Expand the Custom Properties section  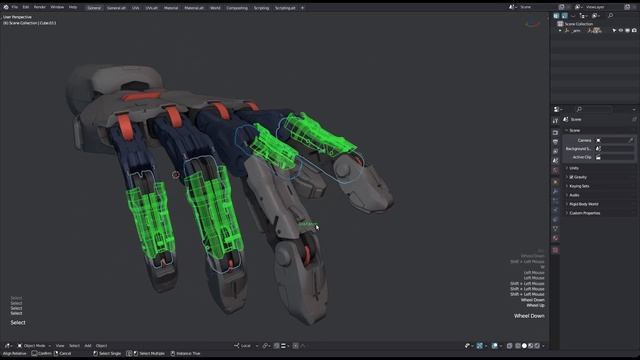click(x=583, y=213)
